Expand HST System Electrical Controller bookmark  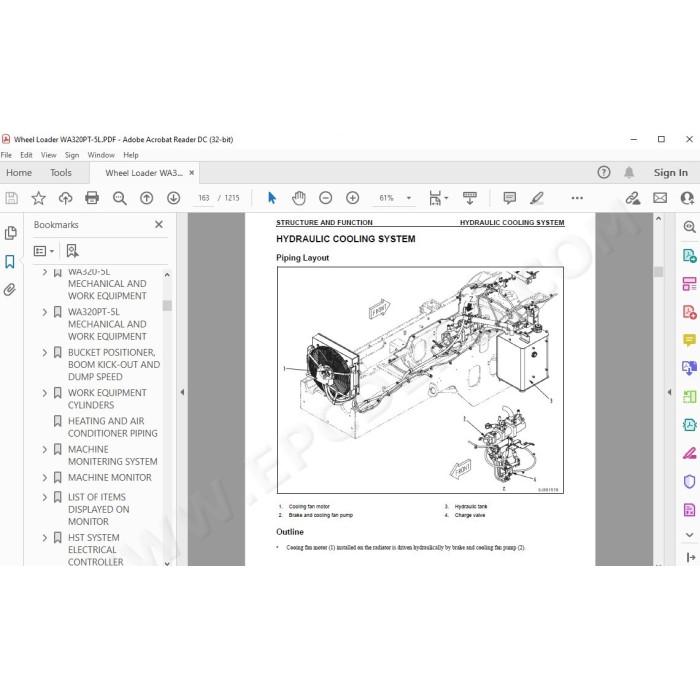click(x=45, y=538)
